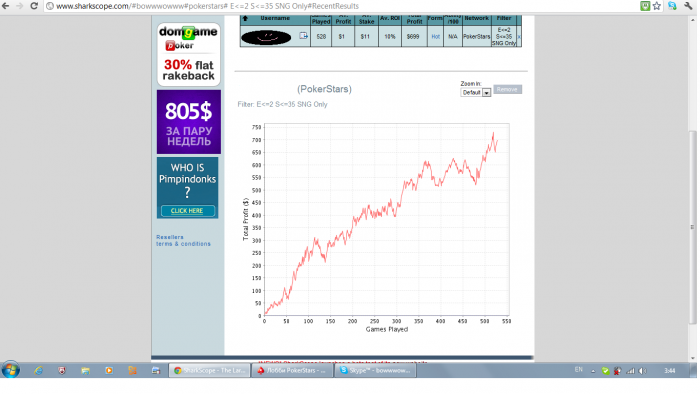
Task: Click the PokerStars network cell
Action: (x=476, y=37)
